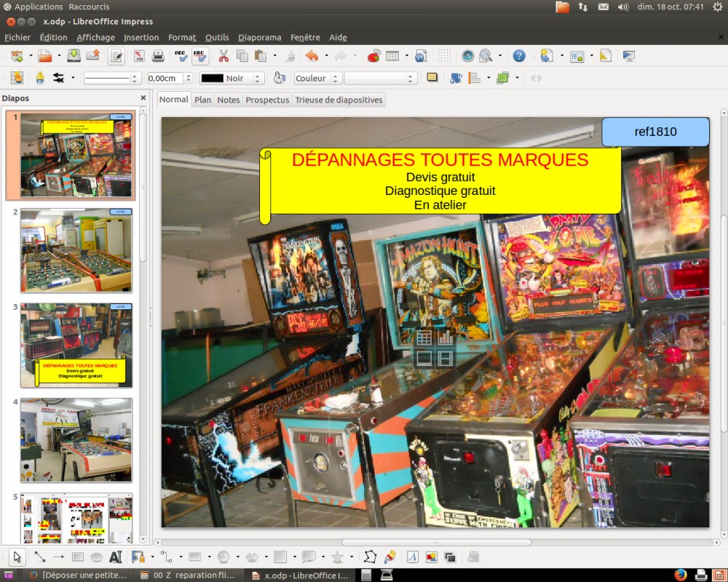The image size is (728, 582).
Task: Insert a hyperlink icon
Action: point(421,56)
